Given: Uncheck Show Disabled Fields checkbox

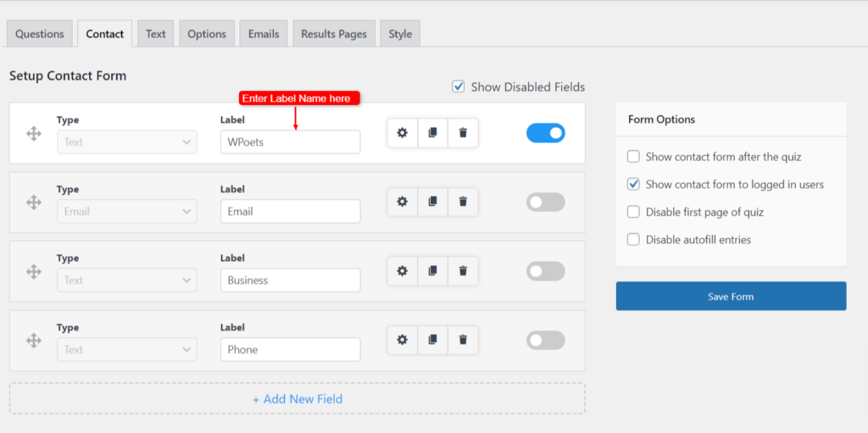Looking at the screenshot, I should coord(459,86).
